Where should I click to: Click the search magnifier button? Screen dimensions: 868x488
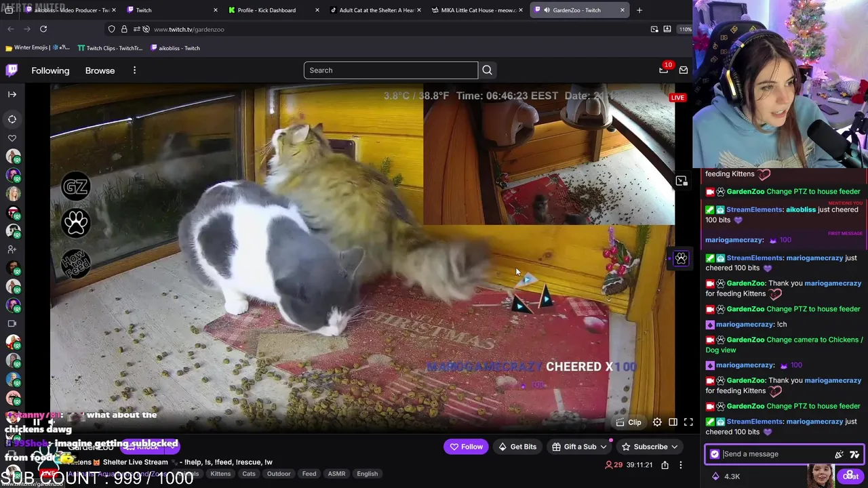click(487, 70)
